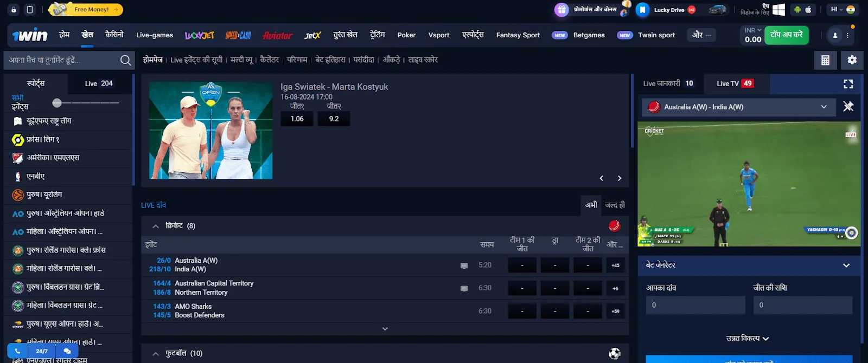Click the mobile phone icon in top bar
This screenshot has height=363, width=868.
(x=30, y=10)
